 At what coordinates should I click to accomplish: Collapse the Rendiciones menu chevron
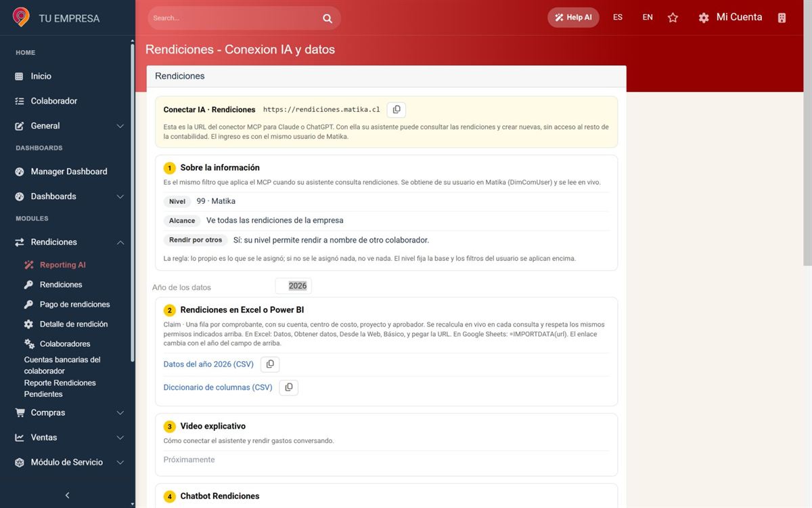coord(120,242)
